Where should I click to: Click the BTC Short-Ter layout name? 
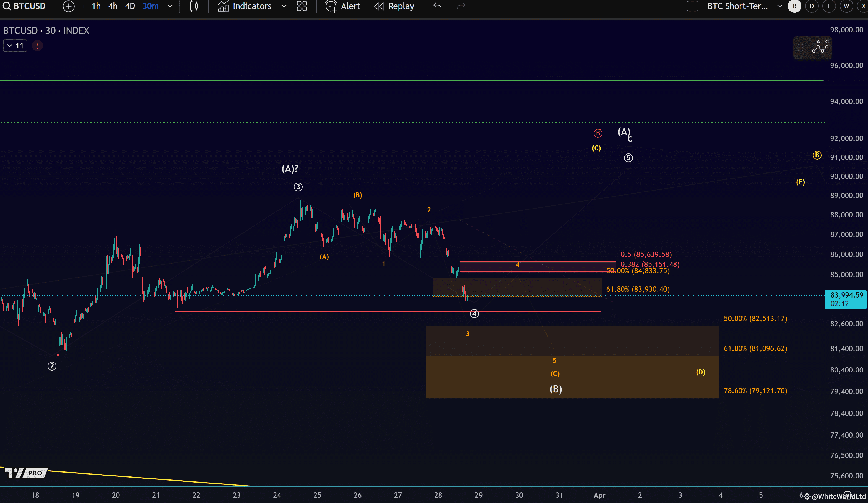[x=737, y=6]
